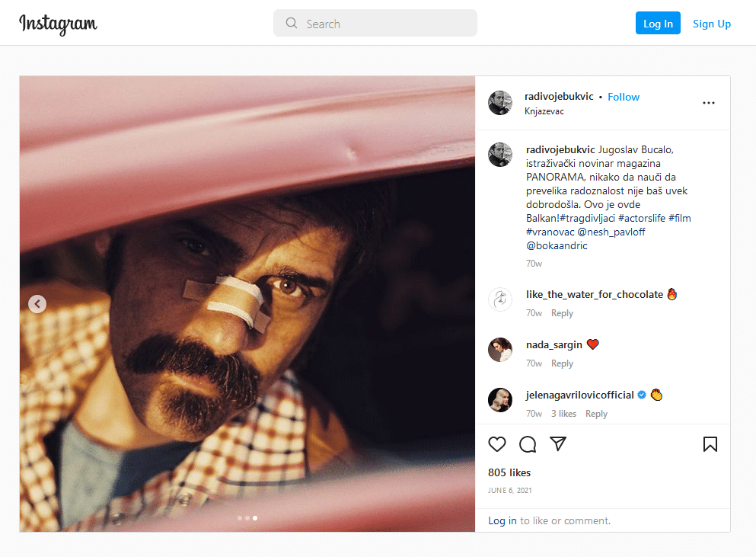Click the third carousel dot indicator
Image resolution: width=756 pixels, height=557 pixels.
(x=255, y=518)
